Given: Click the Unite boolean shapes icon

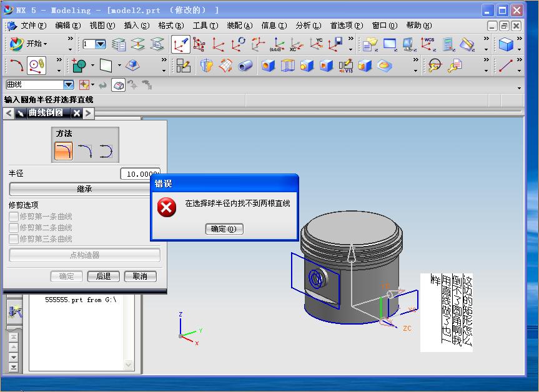Looking at the screenshot, I should [x=79, y=66].
